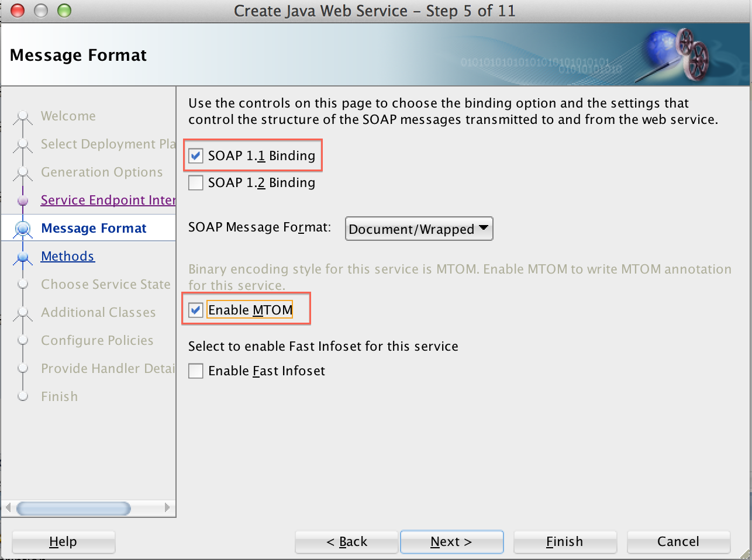Click the Provide Handler Details step icon
The width and height of the screenshot is (752, 560).
22,368
